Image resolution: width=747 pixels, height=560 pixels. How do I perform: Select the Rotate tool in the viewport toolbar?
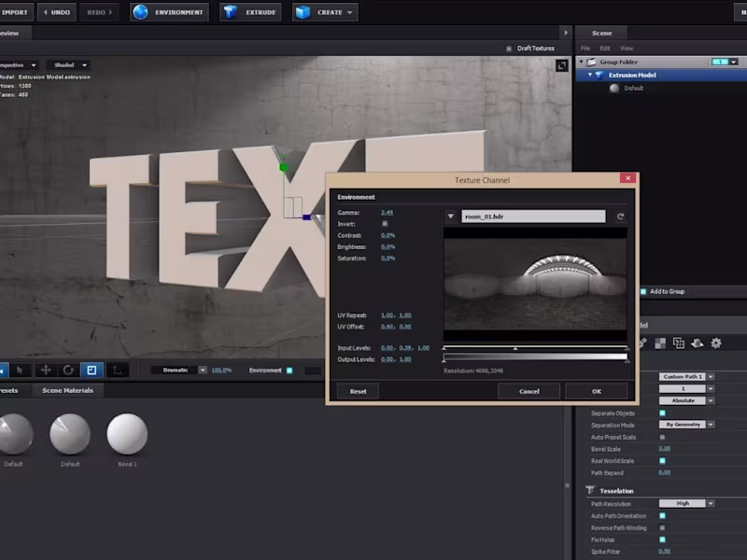[67, 370]
